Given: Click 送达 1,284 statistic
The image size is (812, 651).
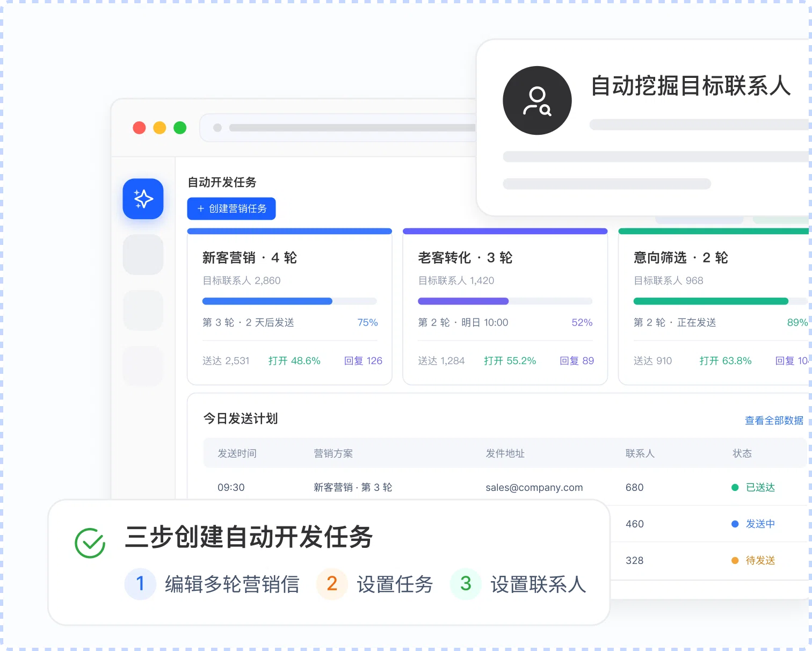Looking at the screenshot, I should [x=441, y=361].
